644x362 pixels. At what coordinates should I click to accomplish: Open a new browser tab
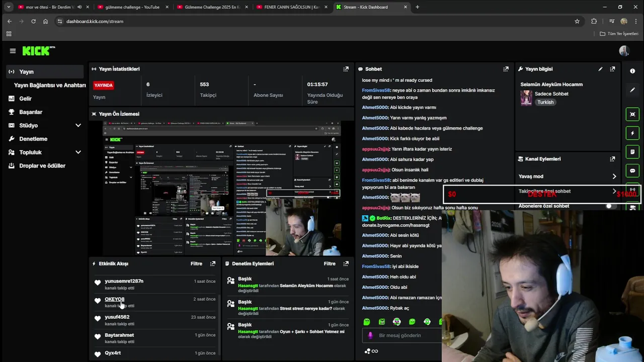tap(417, 7)
